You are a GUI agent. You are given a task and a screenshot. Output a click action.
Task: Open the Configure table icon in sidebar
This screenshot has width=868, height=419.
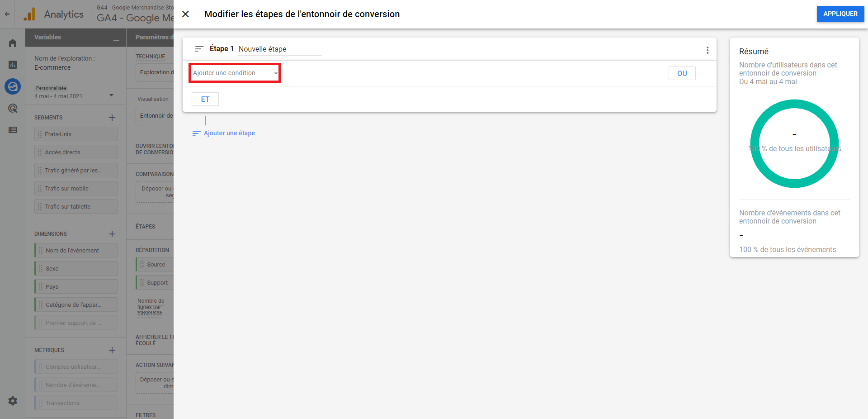point(13,130)
